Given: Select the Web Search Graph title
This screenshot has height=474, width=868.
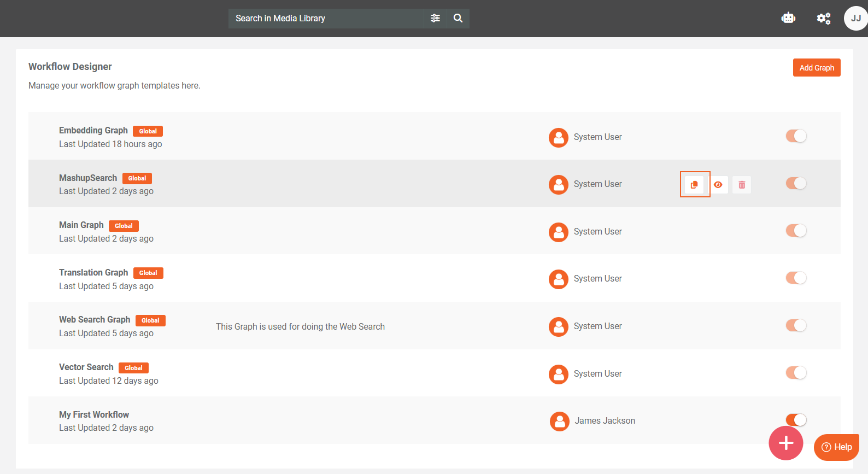Looking at the screenshot, I should [x=95, y=320].
